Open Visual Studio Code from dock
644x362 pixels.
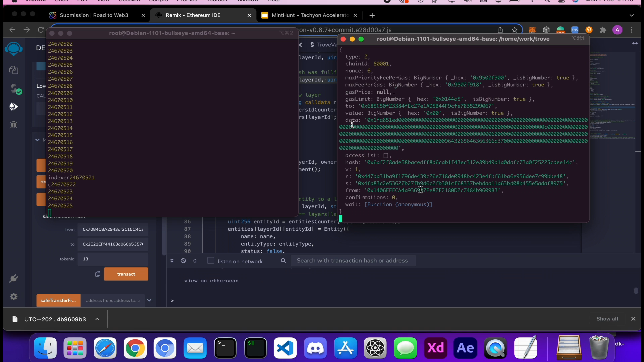click(285, 348)
